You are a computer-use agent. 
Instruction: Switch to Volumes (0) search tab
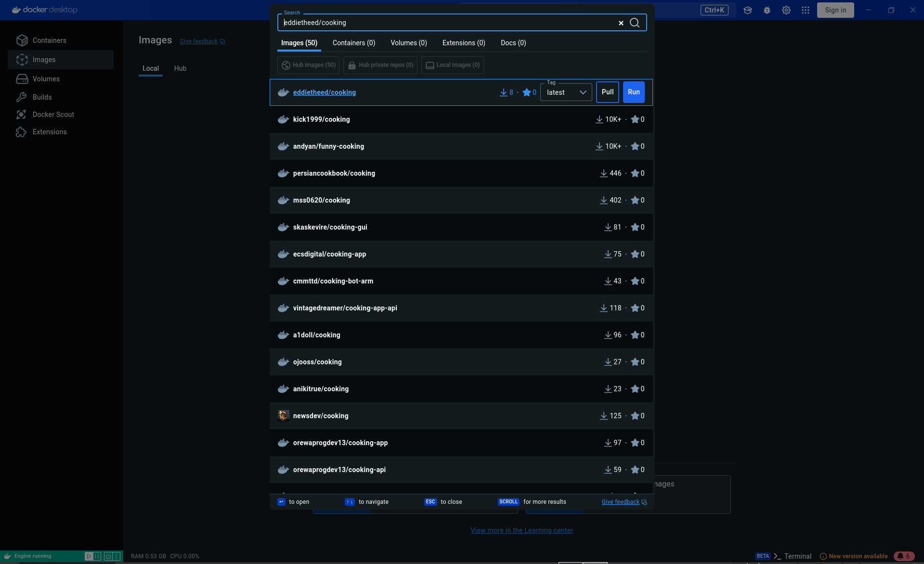409,43
